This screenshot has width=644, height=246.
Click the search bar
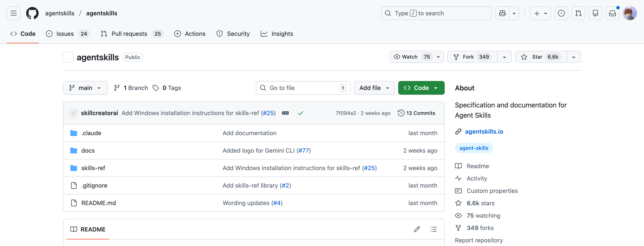(x=436, y=13)
